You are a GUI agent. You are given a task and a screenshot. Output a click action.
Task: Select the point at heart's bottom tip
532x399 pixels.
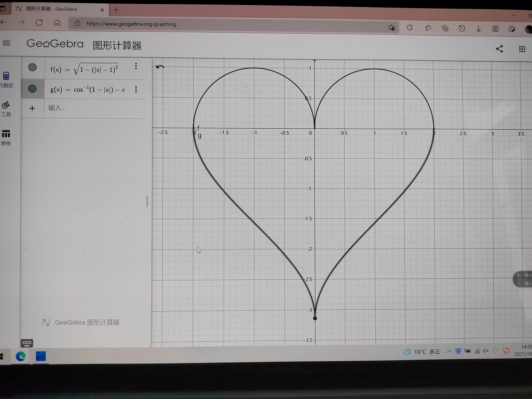point(315,318)
